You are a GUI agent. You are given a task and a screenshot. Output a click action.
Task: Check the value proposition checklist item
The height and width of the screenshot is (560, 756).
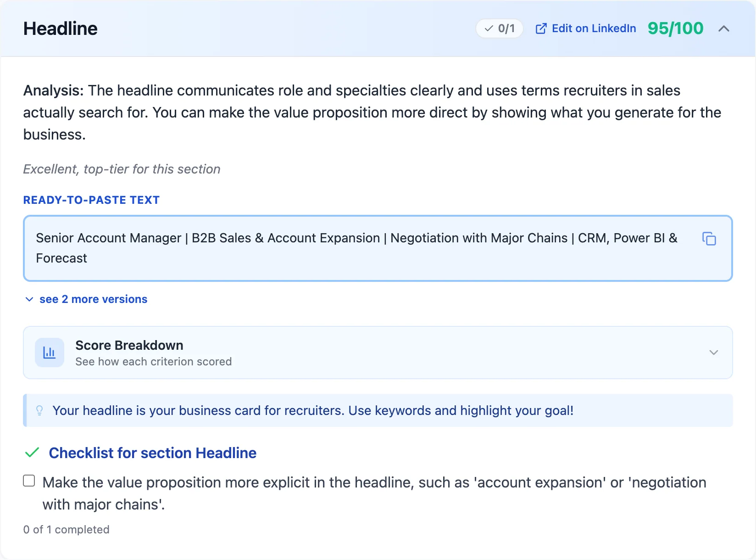[29, 481]
